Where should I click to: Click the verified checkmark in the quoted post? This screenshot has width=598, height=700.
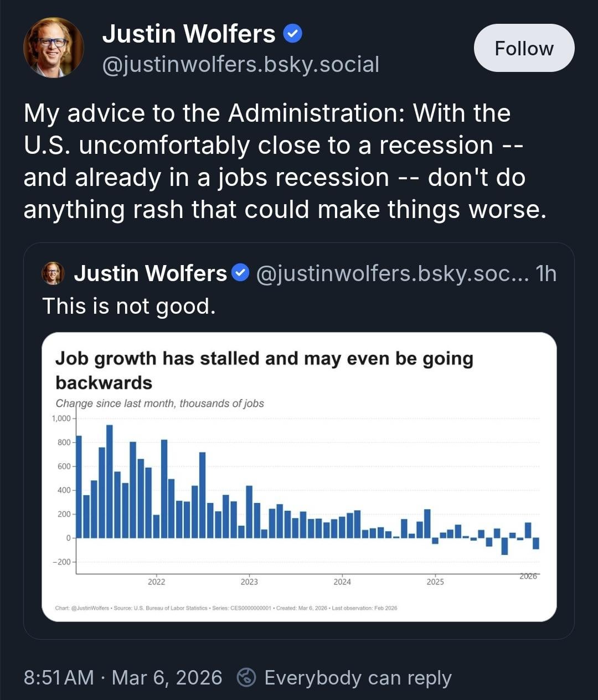[239, 273]
